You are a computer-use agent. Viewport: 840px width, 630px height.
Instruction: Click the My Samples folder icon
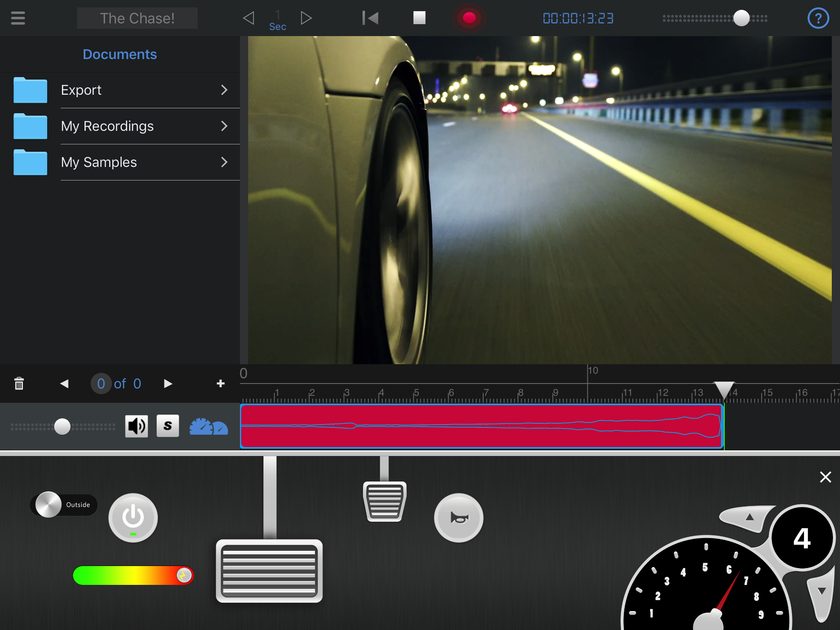tap(30, 162)
